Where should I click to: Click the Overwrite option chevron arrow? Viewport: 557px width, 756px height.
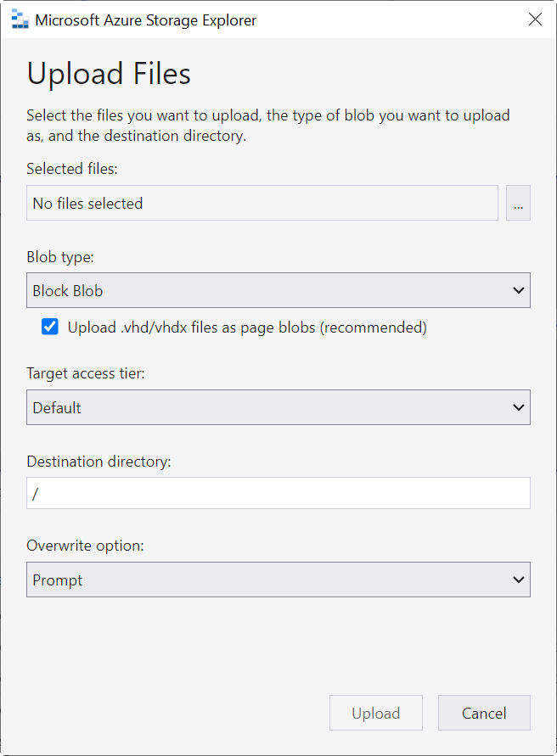(519, 580)
